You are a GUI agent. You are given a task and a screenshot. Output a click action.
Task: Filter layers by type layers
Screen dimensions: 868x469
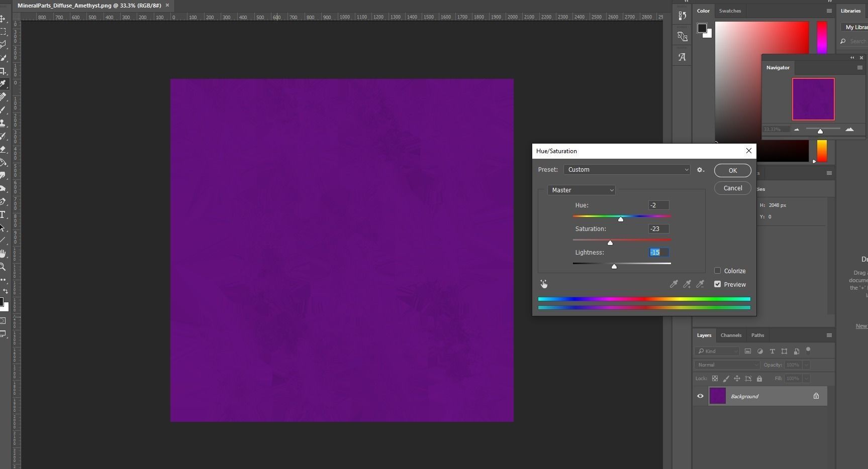772,351
